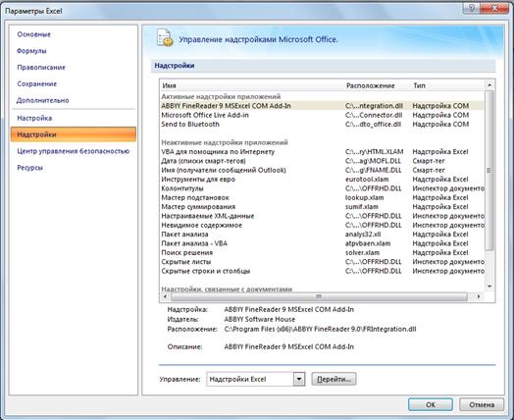Click the vertical scrollbar thumb

point(489,171)
